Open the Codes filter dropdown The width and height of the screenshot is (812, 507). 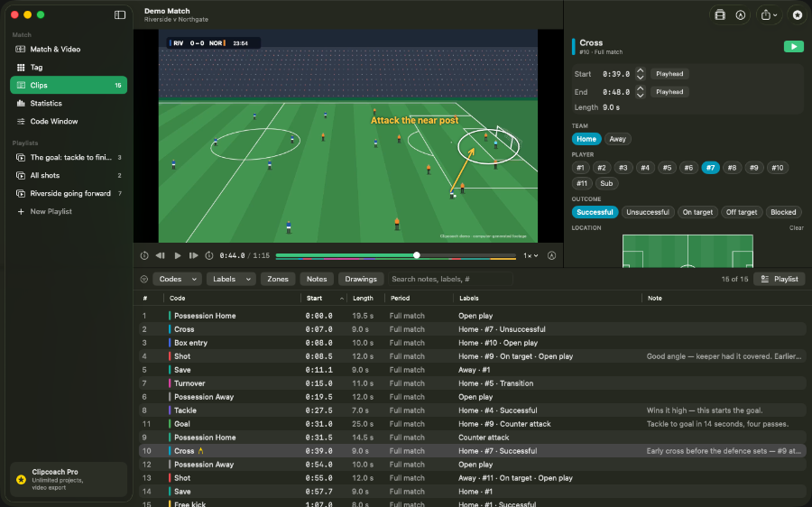tap(177, 279)
